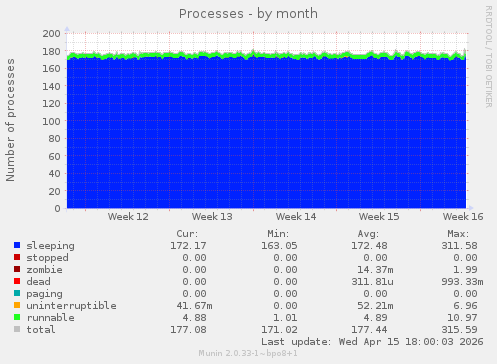Click total maximum value 315.59
The height and width of the screenshot is (364, 497).
(460, 330)
